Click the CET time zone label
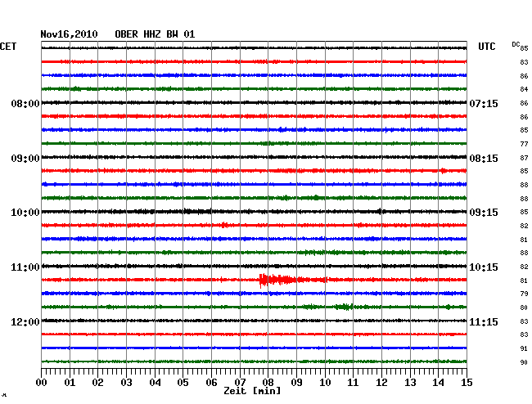The image size is (532, 404). click(8, 47)
